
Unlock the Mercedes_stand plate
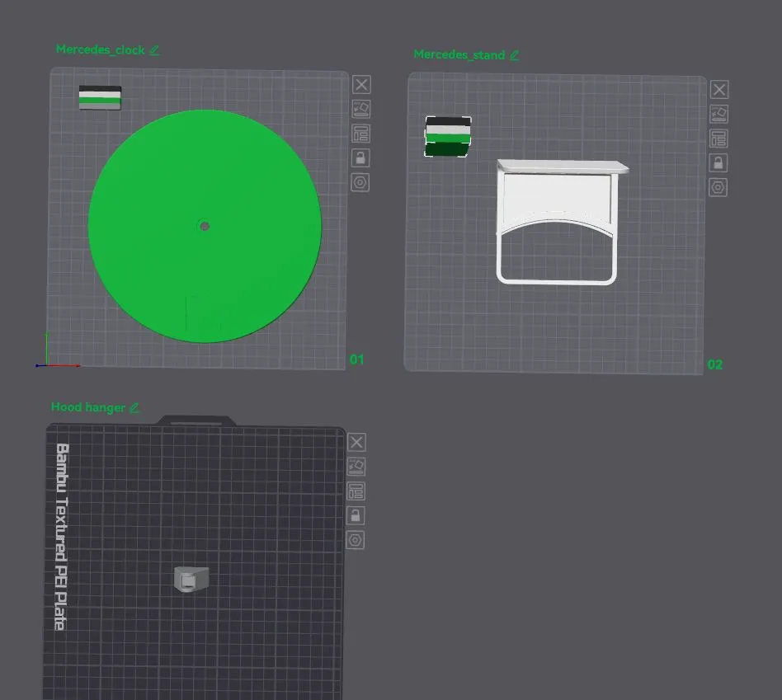(x=718, y=162)
